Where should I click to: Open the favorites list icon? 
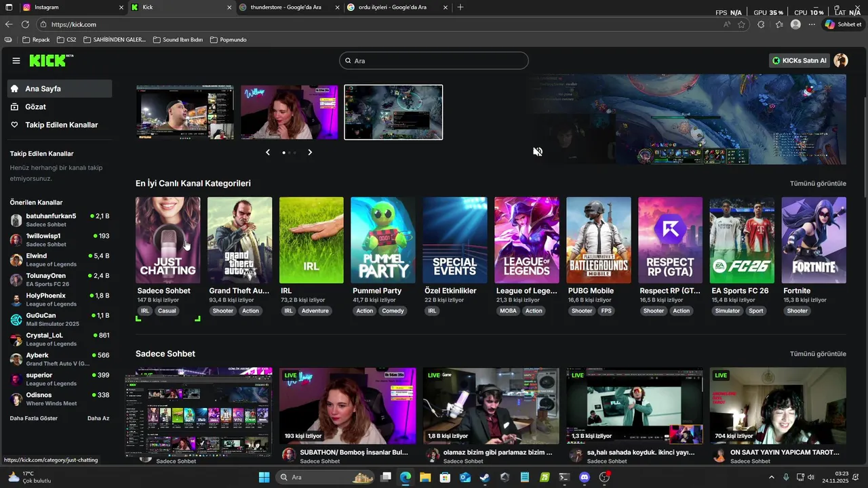point(779,24)
